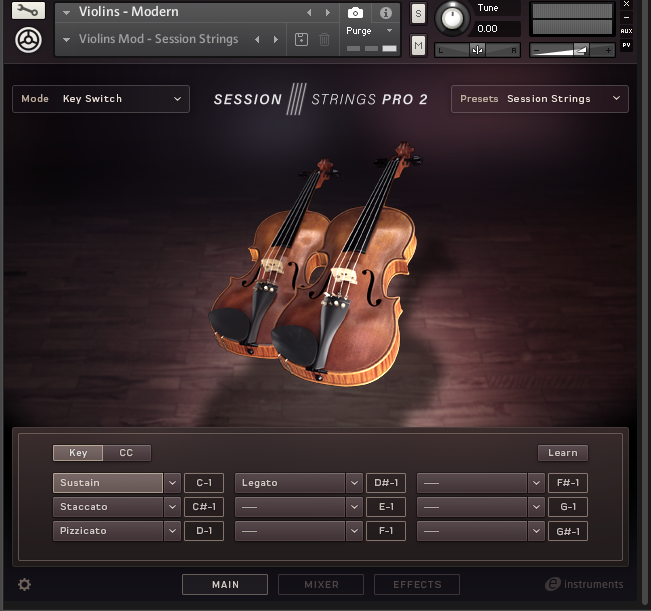Click the C#-1 key assignment box

coord(204,507)
